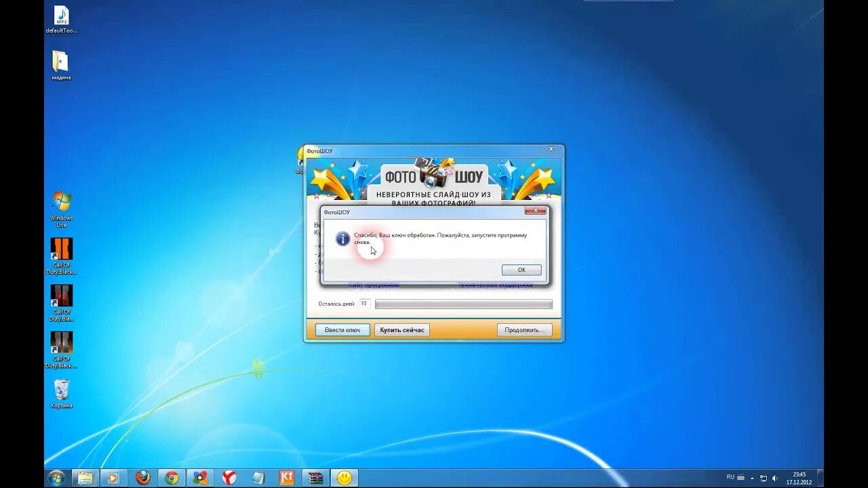Click the Осталось дней label
The image size is (868, 488).
pos(336,304)
